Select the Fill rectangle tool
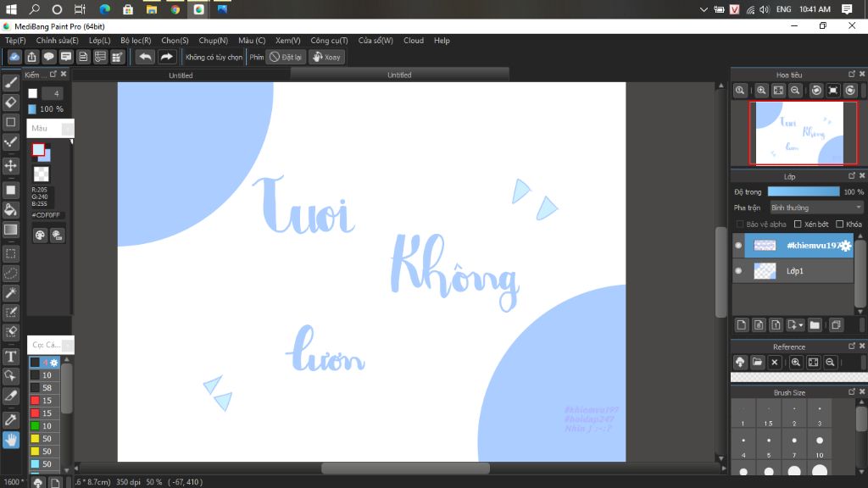The width and height of the screenshot is (868, 488). (x=10, y=190)
